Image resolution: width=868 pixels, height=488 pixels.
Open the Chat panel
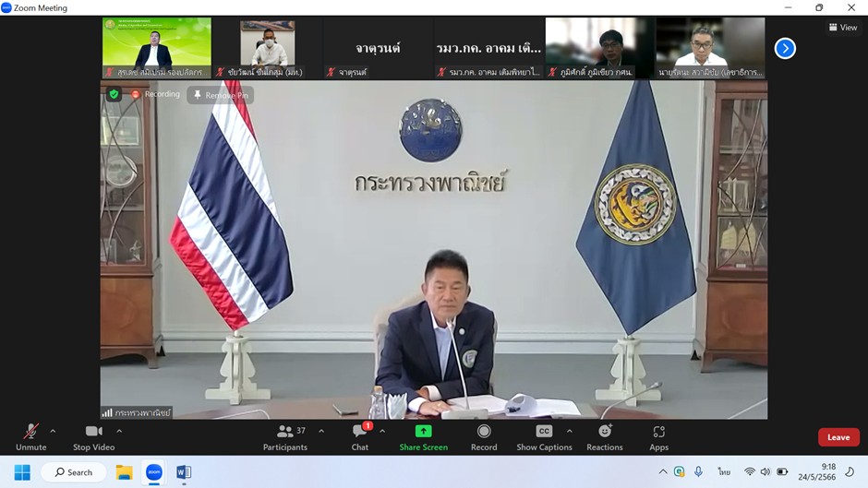tap(360, 437)
